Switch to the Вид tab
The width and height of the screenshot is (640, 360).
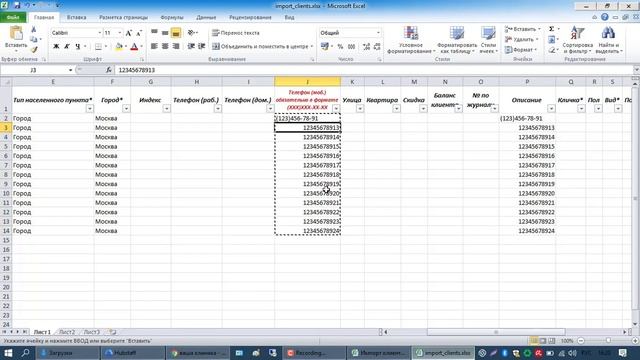(289, 18)
